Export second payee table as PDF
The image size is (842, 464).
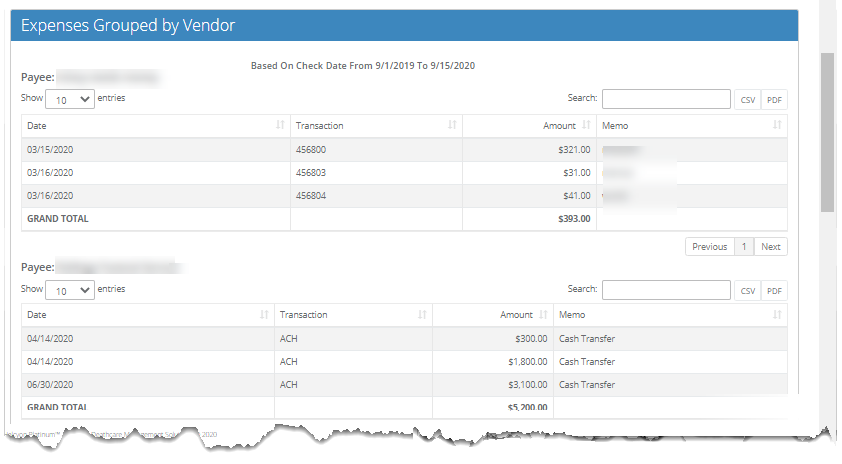tap(774, 291)
